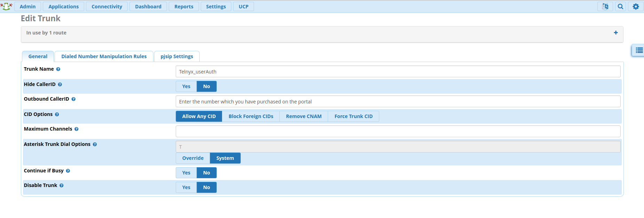644x218 pixels.
Task: Click the Asterisk Trunk Dial Options field
Action: (x=398, y=147)
